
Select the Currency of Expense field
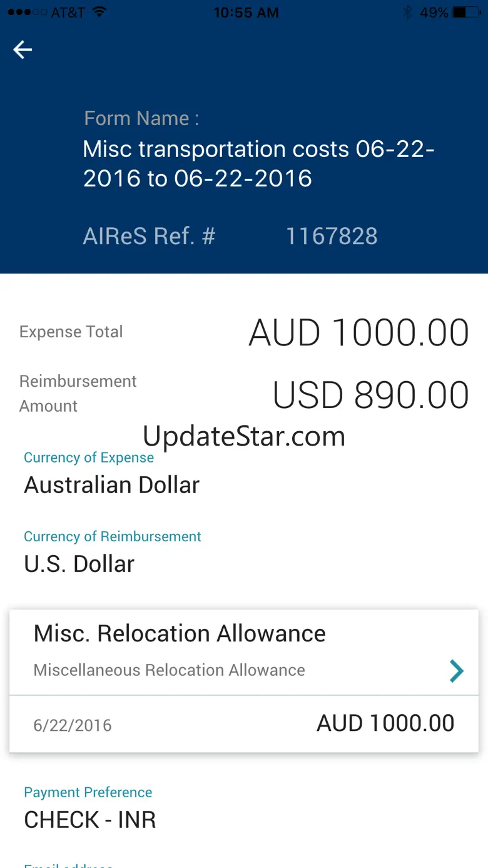tap(111, 485)
